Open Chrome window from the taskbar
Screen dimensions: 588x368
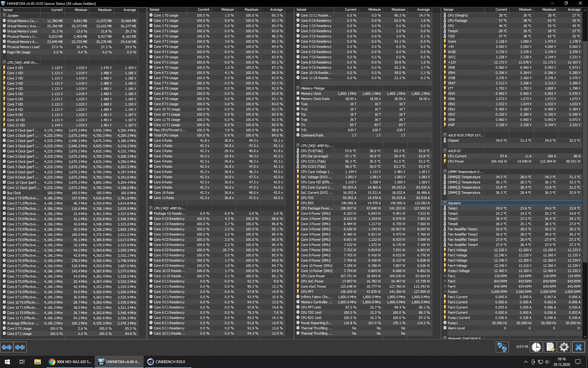pos(70,362)
